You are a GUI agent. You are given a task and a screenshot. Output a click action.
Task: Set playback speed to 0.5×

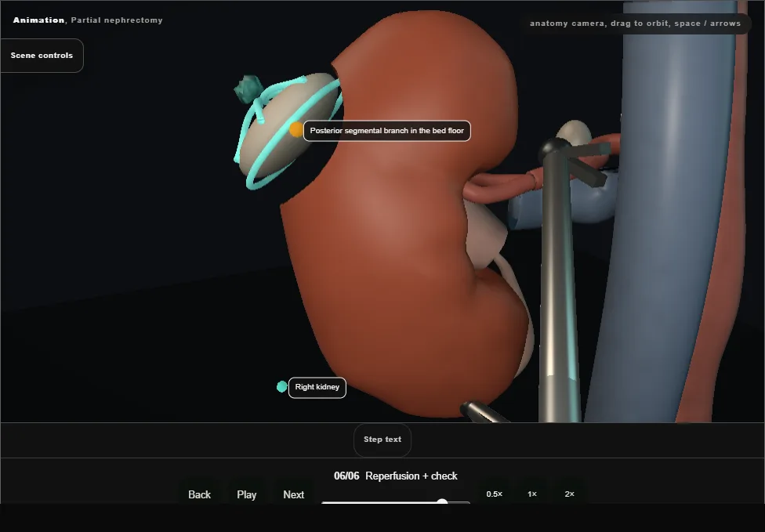click(x=495, y=494)
